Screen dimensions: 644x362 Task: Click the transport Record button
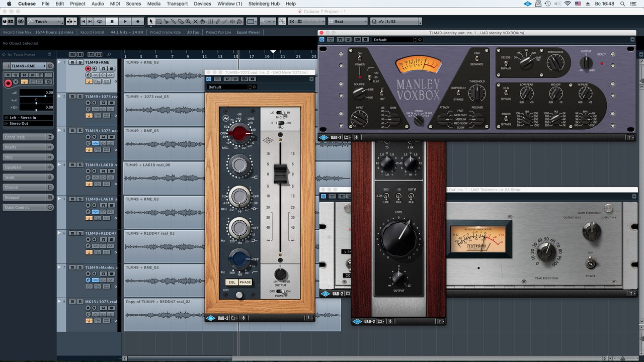(x=138, y=22)
